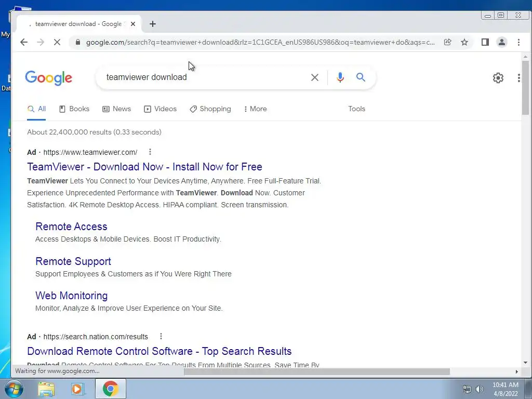Switch to Videos results tab
The width and height of the screenshot is (532, 399).
coord(160,109)
